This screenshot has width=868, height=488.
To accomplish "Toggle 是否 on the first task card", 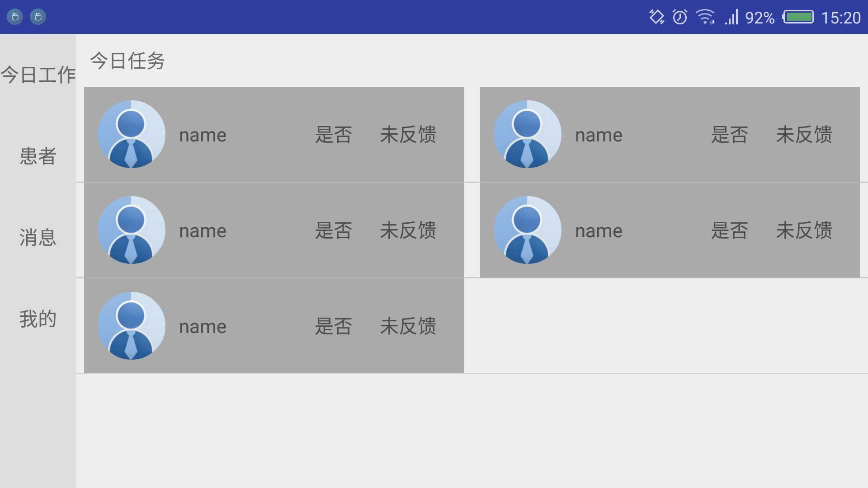I will [334, 134].
